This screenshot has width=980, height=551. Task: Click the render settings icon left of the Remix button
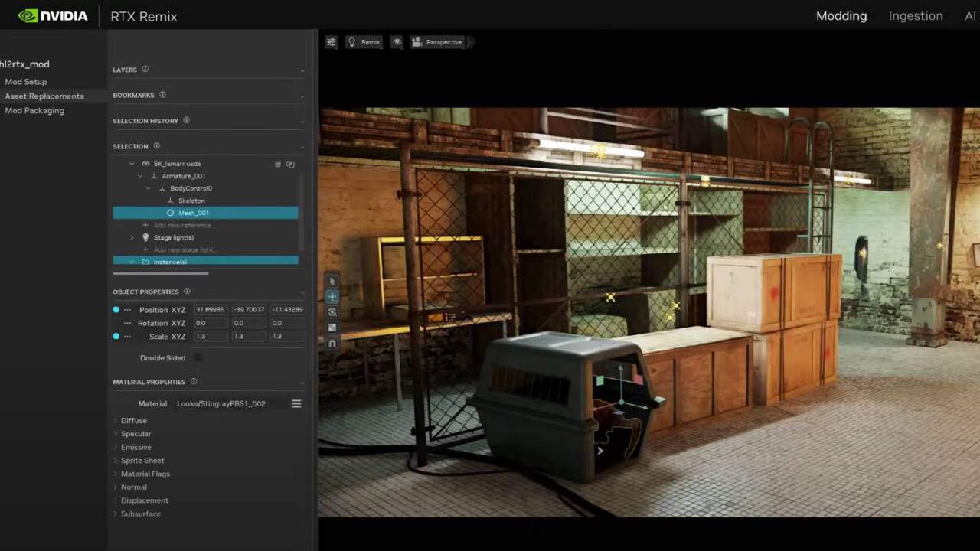[331, 41]
